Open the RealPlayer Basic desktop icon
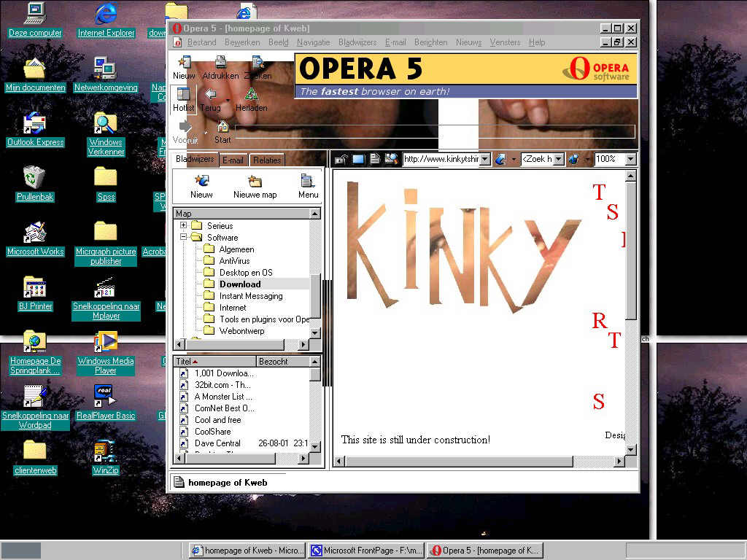The height and width of the screenshot is (560, 747). pos(105,402)
